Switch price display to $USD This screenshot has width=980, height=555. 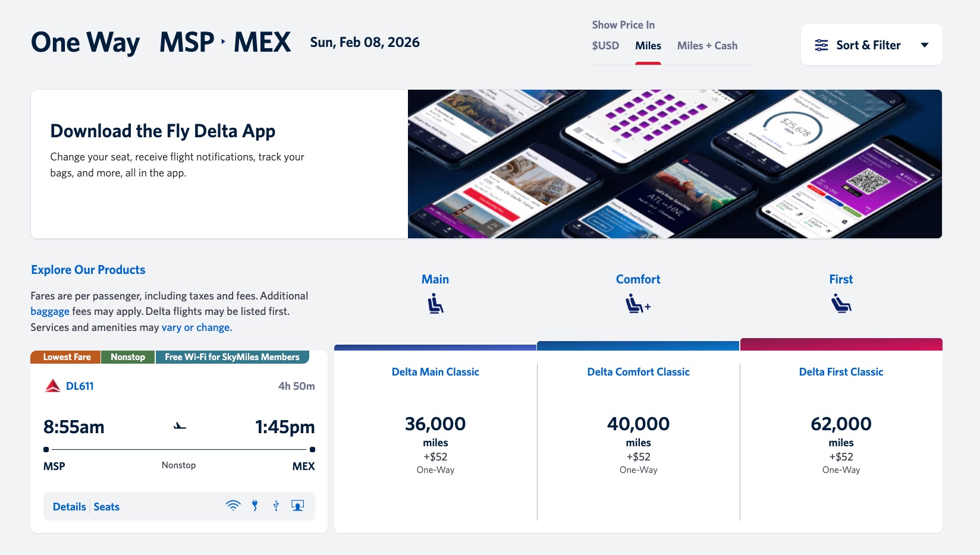605,46
